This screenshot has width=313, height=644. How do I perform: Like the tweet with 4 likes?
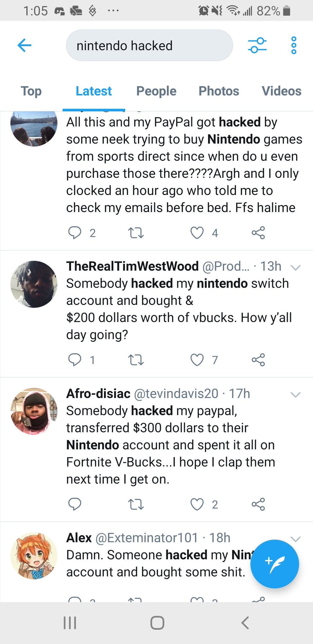tap(197, 233)
